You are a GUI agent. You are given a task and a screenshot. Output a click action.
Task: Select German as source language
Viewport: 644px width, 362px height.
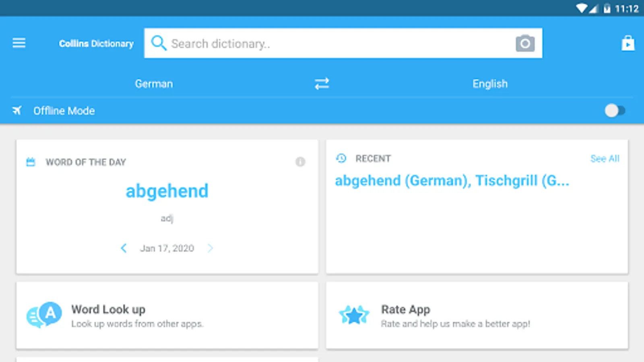[154, 84]
